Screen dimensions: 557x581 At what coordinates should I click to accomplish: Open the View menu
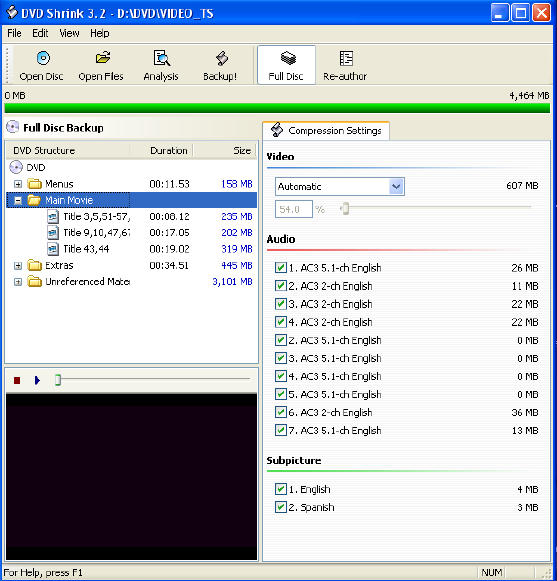pos(69,33)
